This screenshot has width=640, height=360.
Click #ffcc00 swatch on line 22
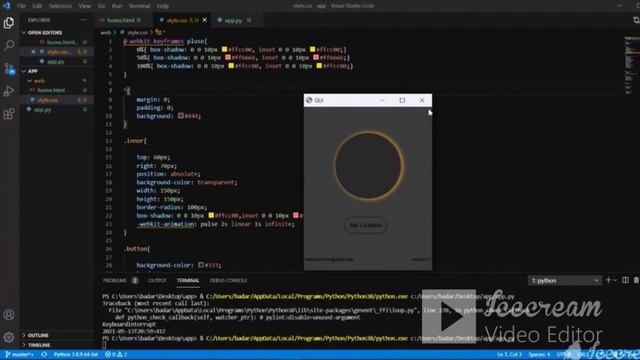[x=211, y=216]
